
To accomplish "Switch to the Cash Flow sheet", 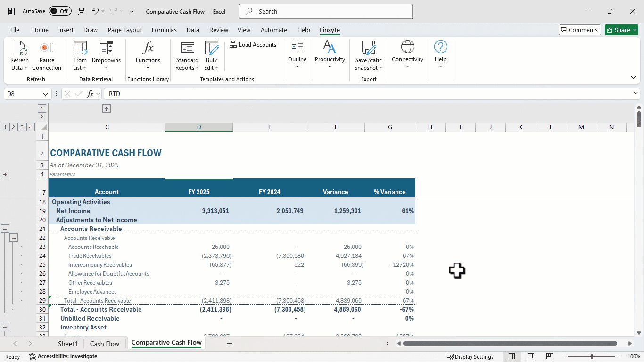I will coord(105,344).
